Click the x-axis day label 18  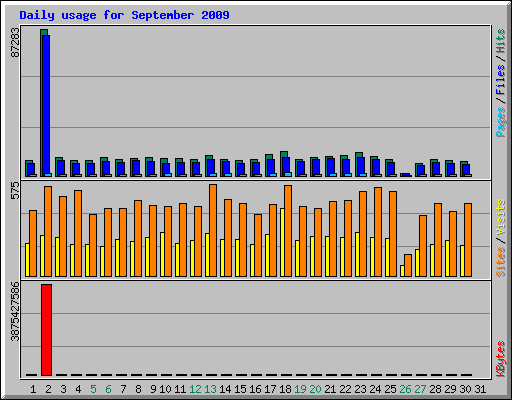click(285, 389)
